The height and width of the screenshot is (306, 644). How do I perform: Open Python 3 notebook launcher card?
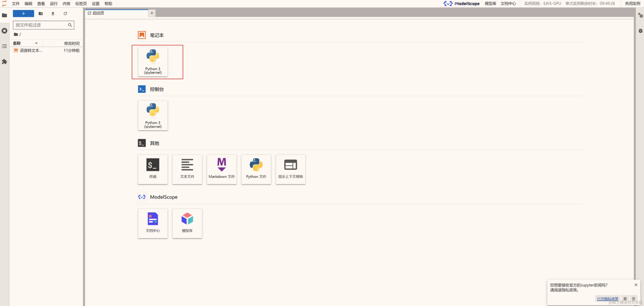pos(153,62)
